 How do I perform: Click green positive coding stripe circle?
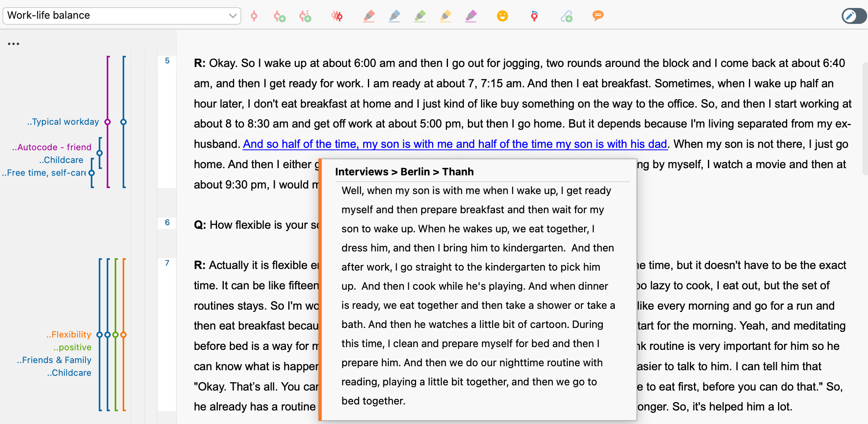click(x=115, y=335)
